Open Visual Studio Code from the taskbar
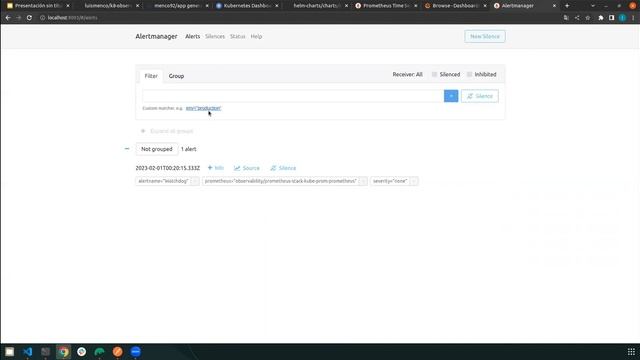Image resolution: width=640 pixels, height=360 pixels. pyautogui.click(x=27, y=351)
